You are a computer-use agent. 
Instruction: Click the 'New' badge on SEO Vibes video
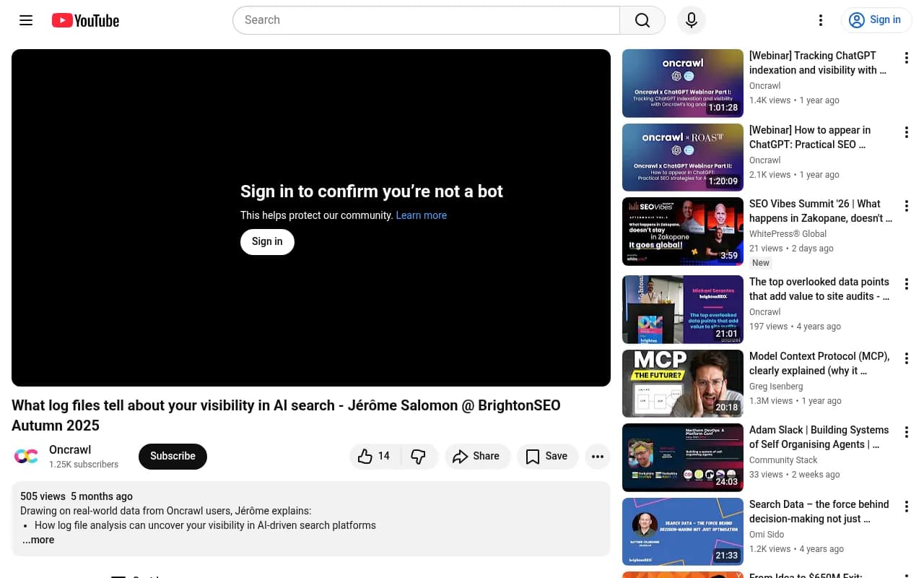(x=761, y=263)
